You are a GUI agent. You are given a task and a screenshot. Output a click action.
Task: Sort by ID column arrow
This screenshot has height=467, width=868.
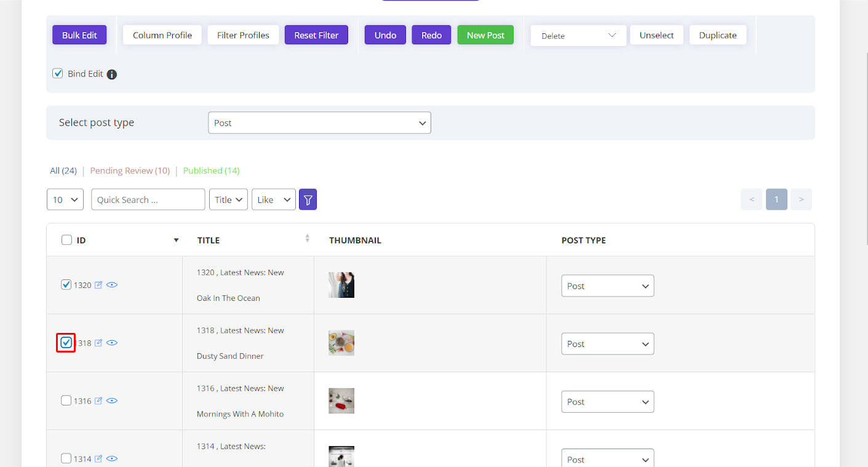pyautogui.click(x=177, y=240)
